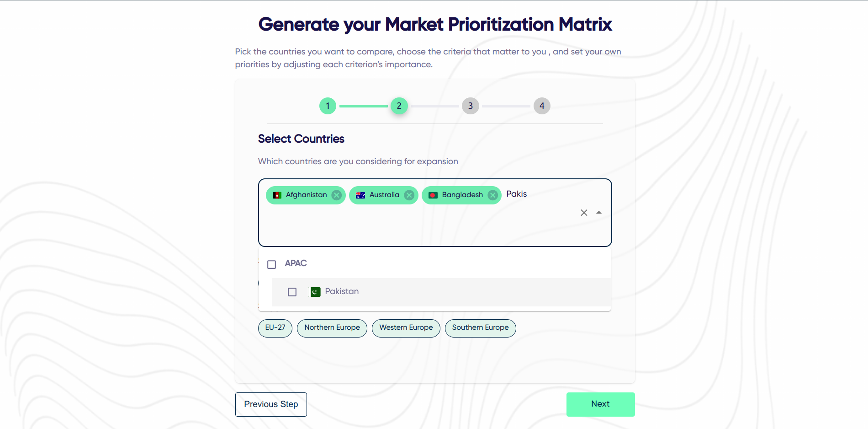Select the Northern Europe region chip
This screenshot has height=429, width=868.
332,328
